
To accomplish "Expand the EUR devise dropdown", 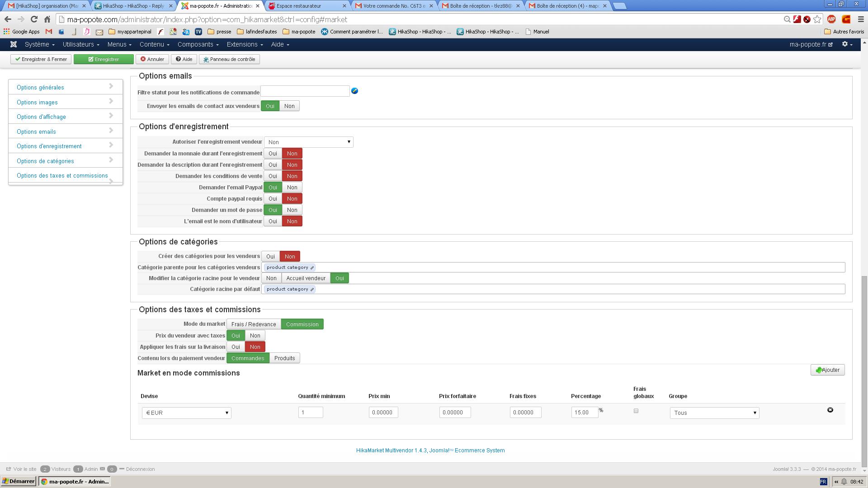I will click(186, 413).
